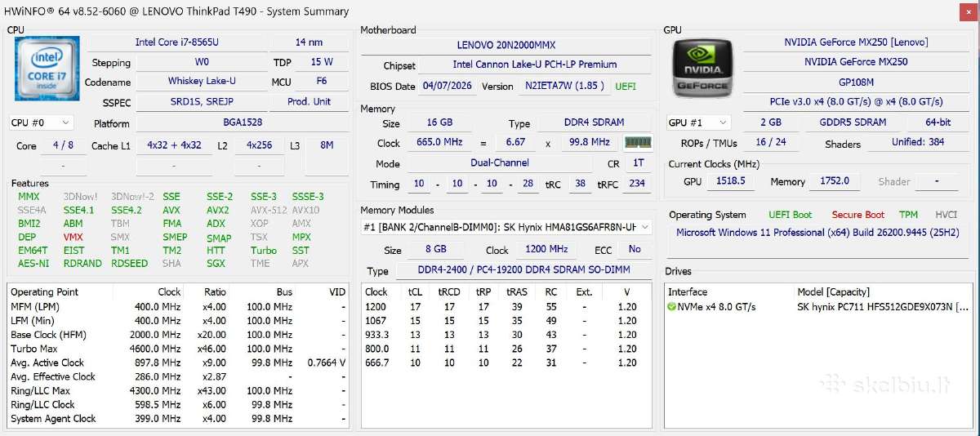Image resolution: width=980 pixels, height=436 pixels.
Task: Click the BIOS version N2IETA7W field
Action: click(x=565, y=86)
